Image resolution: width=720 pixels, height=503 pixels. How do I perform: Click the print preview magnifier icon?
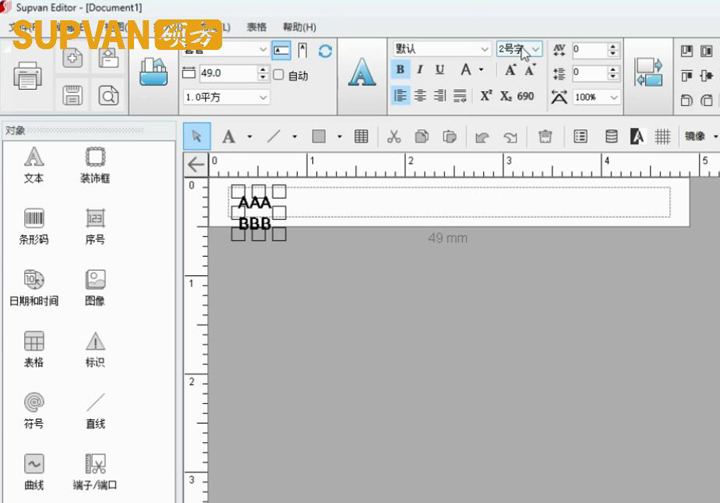point(107,96)
